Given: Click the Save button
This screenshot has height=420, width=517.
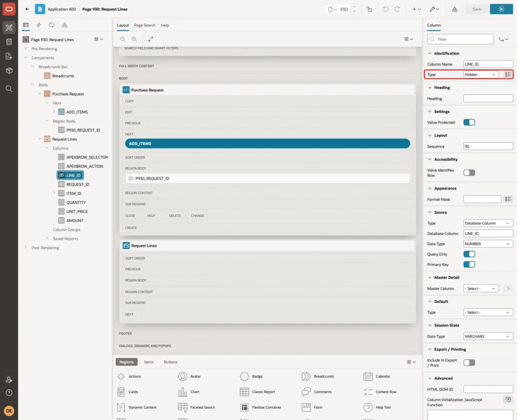Looking at the screenshot, I should click(477, 9).
